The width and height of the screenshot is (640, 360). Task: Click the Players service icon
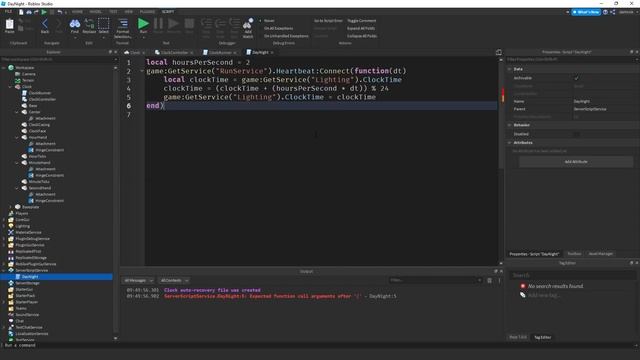pos(11,213)
